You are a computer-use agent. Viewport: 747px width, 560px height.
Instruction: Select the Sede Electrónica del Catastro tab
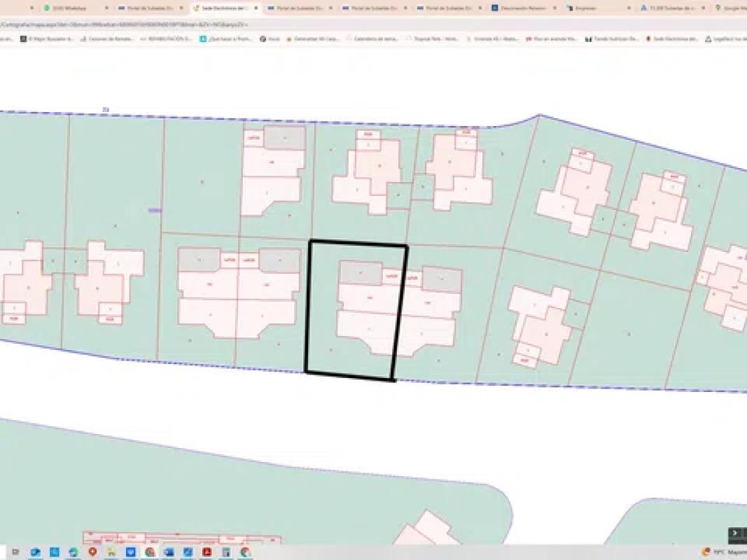tap(218, 8)
